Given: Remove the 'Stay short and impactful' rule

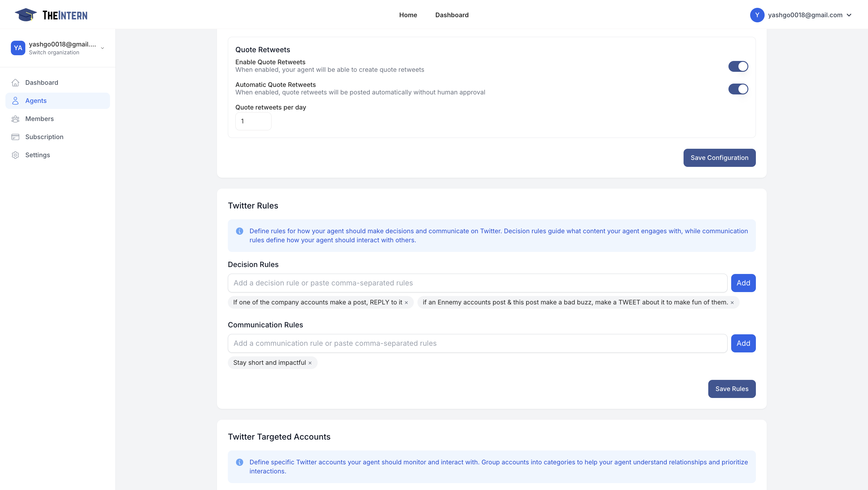Looking at the screenshot, I should [x=310, y=363].
